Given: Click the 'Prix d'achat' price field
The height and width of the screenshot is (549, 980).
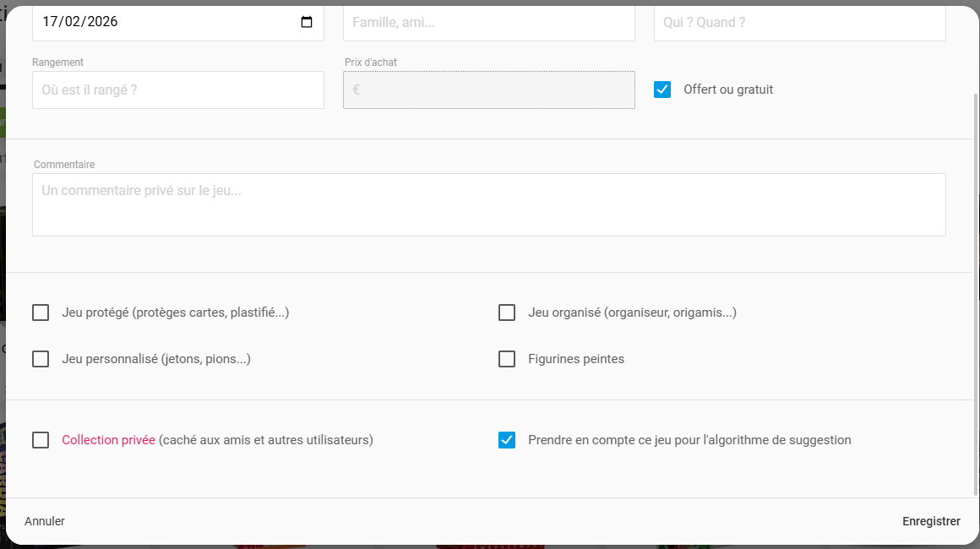Looking at the screenshot, I should (x=488, y=90).
